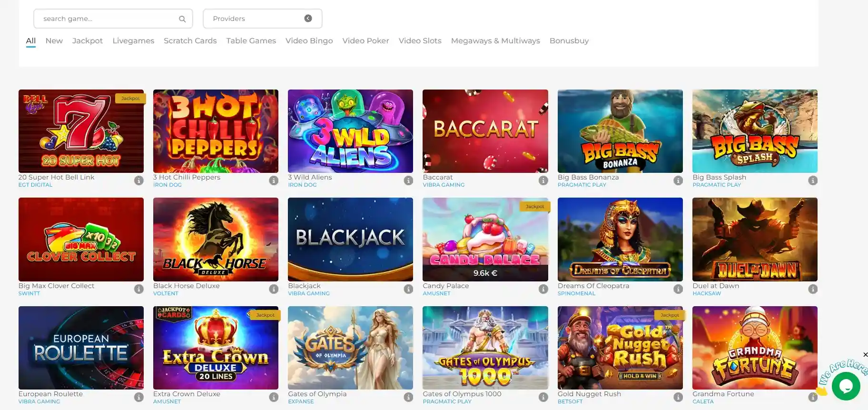
Task: Open the Scratch Cards tab
Action: [190, 41]
